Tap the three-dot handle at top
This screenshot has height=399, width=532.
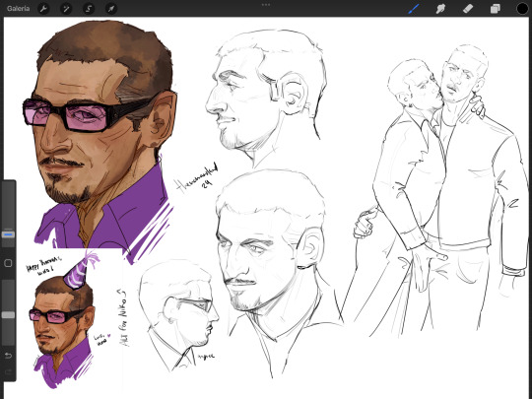pos(266,5)
